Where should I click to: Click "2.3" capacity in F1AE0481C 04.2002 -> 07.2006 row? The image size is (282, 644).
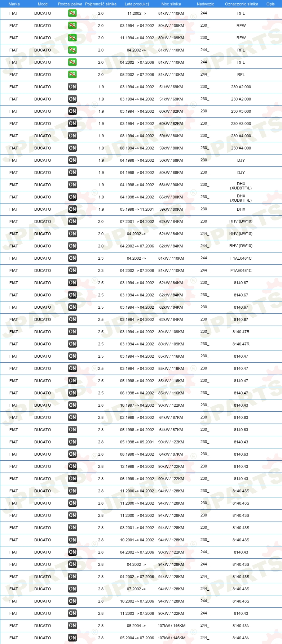click(101, 270)
